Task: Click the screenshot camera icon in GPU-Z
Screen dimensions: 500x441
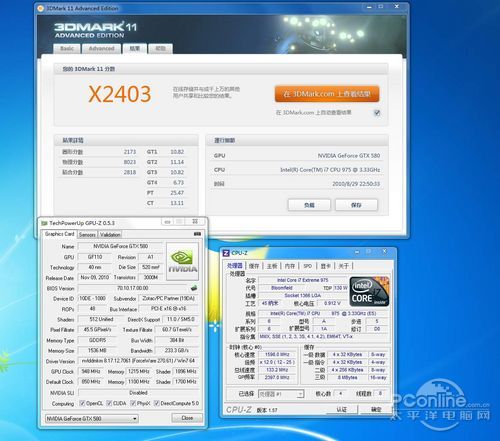Action: (x=197, y=234)
